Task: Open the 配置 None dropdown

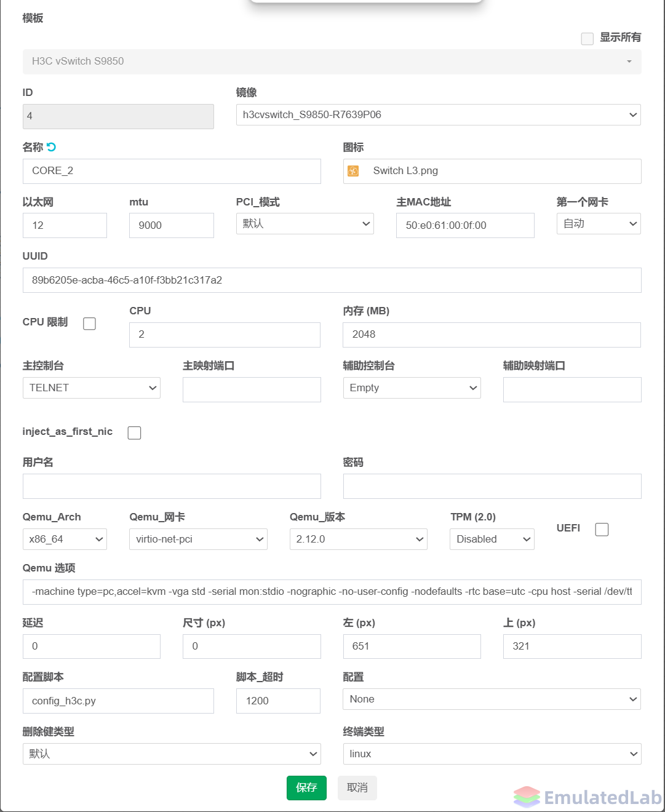Action: (492, 699)
